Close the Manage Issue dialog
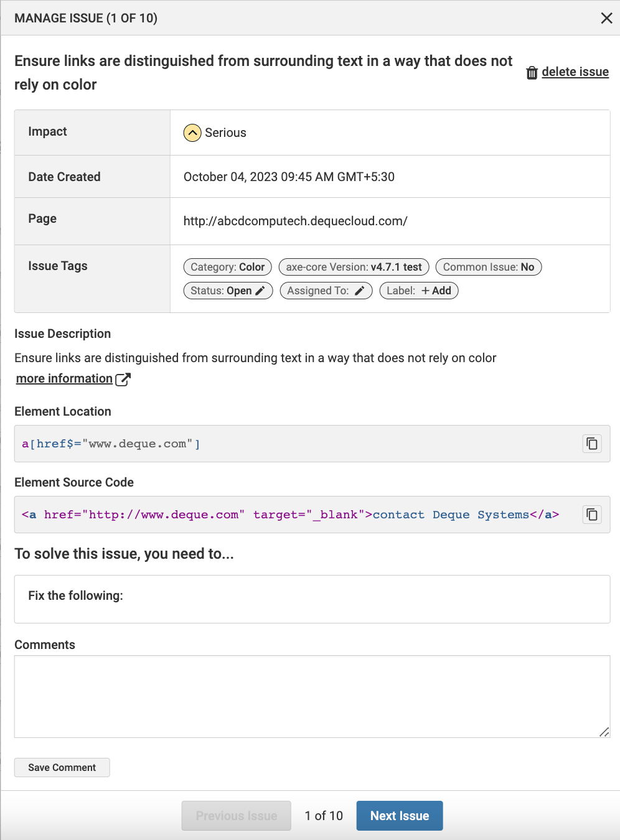The height and width of the screenshot is (840, 620). pos(606,18)
